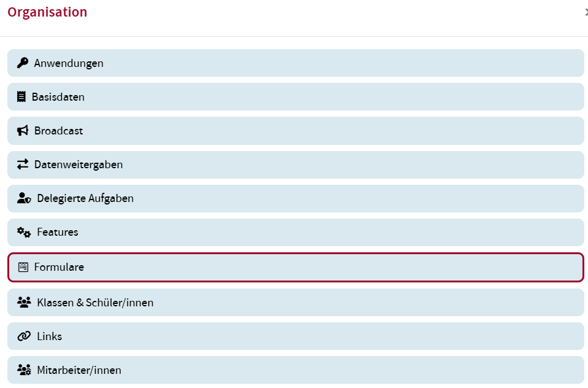Click the megaphone icon for Broadcast
Image resolution: width=588 pixels, height=388 pixels.
23,131
